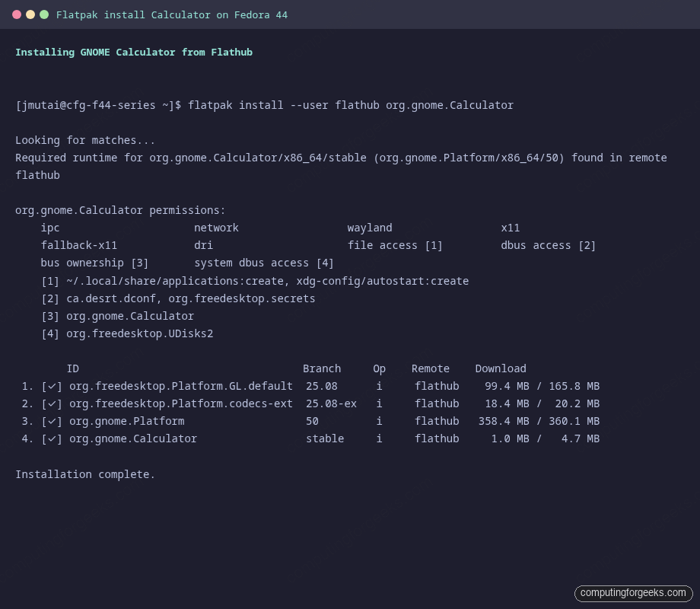Click 'org.gnome.Calculator permissions:' line
Viewport: 700px width, 609px height.
tap(120, 210)
